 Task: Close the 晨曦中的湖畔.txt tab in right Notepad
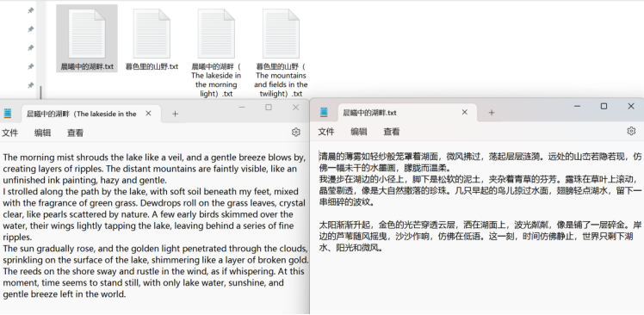point(465,112)
